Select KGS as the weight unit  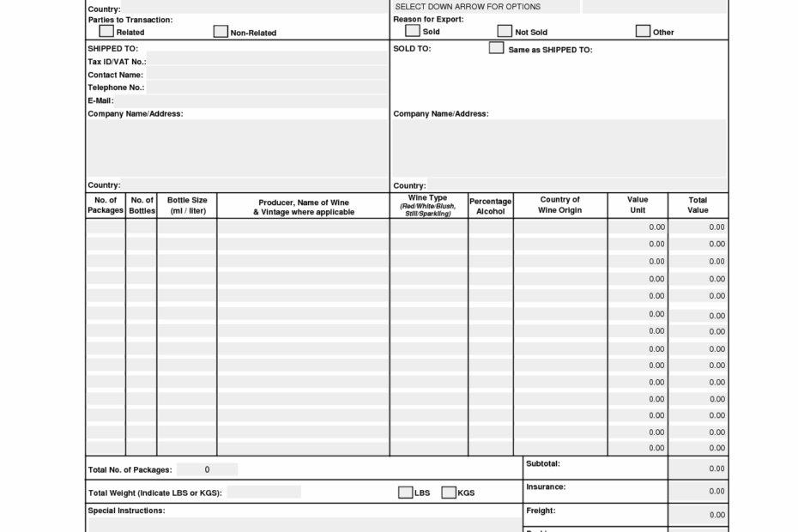coord(449,492)
